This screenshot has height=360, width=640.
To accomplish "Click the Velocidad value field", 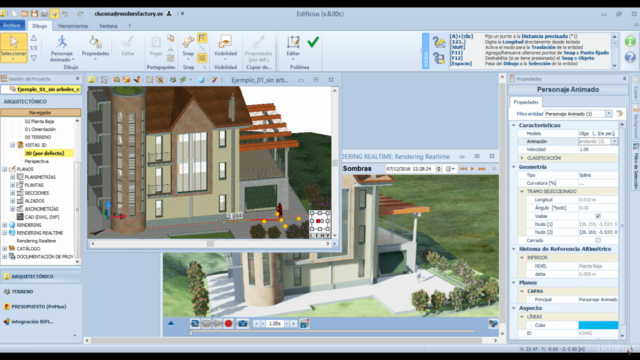I will (x=598, y=150).
